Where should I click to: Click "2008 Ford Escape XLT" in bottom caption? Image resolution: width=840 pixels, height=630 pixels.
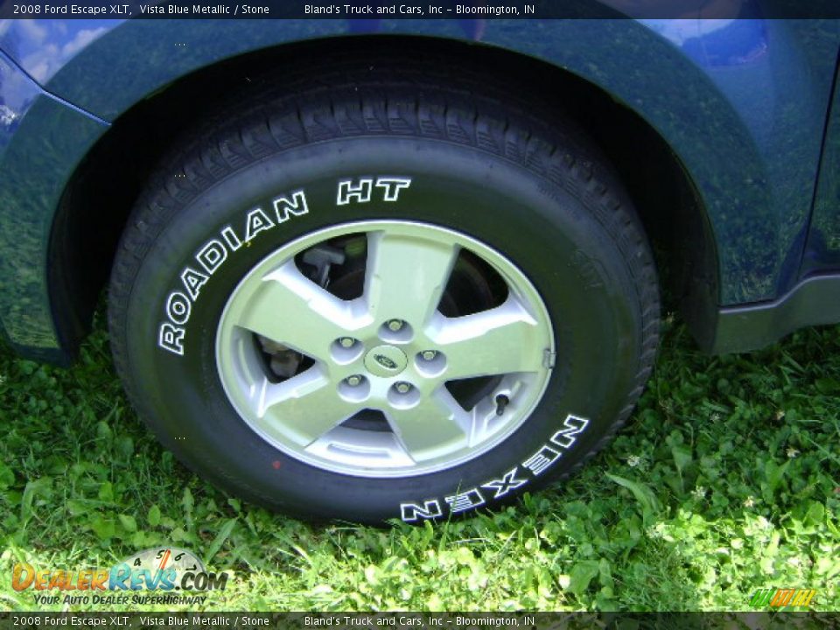pyautogui.click(x=71, y=621)
